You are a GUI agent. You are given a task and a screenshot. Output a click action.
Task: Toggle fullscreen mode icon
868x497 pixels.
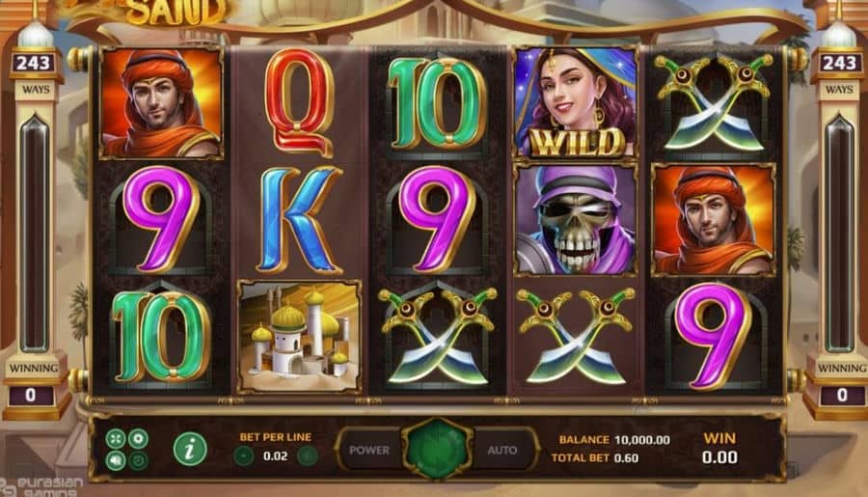116,439
